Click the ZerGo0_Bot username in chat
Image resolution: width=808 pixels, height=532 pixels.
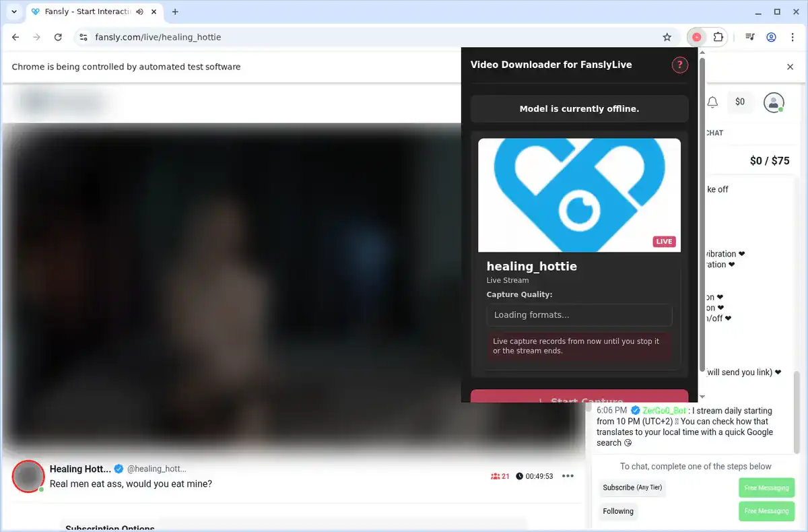(664, 411)
